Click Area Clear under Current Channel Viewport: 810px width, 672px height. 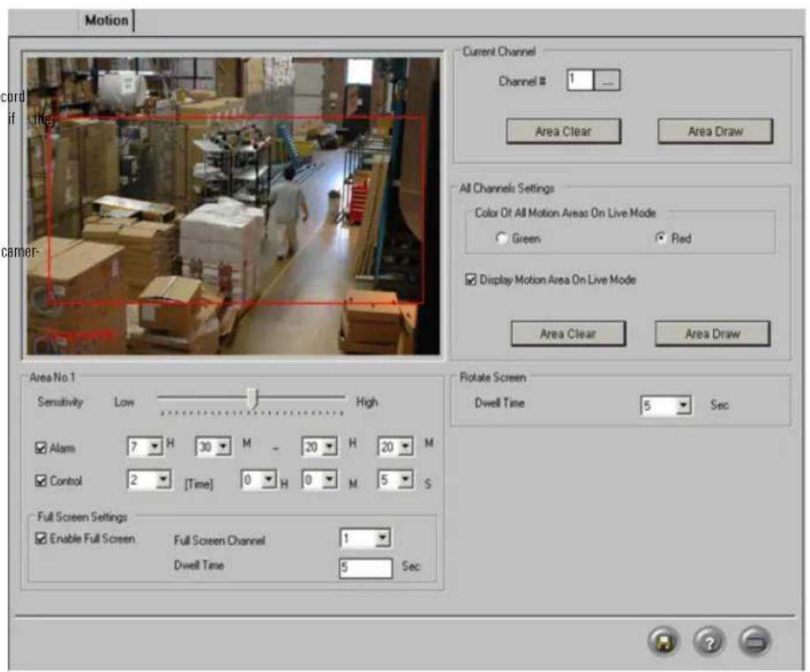[563, 131]
